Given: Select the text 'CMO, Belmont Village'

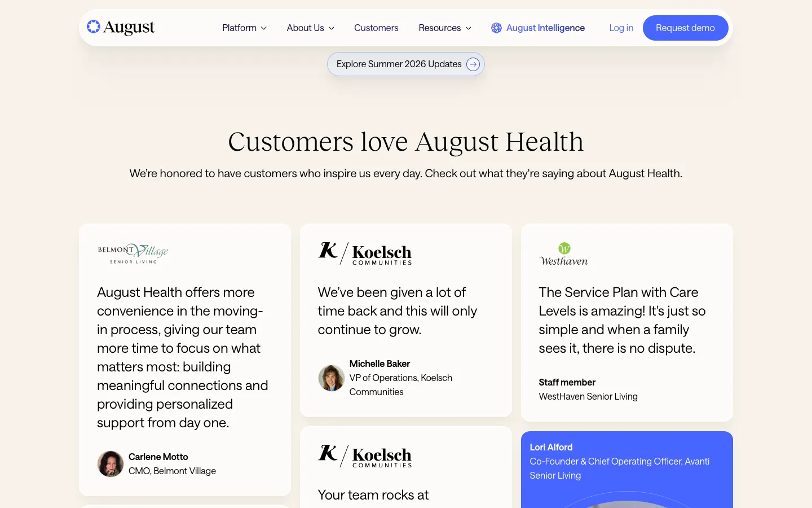Looking at the screenshot, I should pos(172,471).
